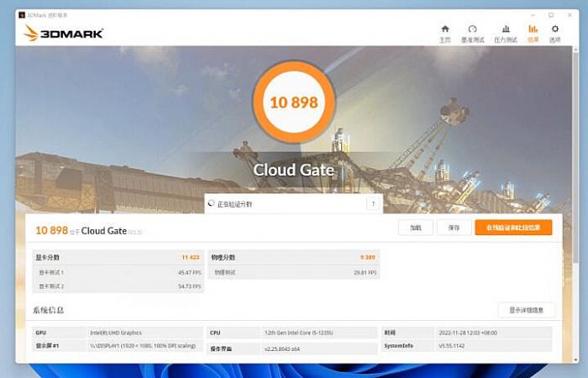Maximize the 3DMark window
The height and width of the screenshot is (378, 588).
click(551, 15)
